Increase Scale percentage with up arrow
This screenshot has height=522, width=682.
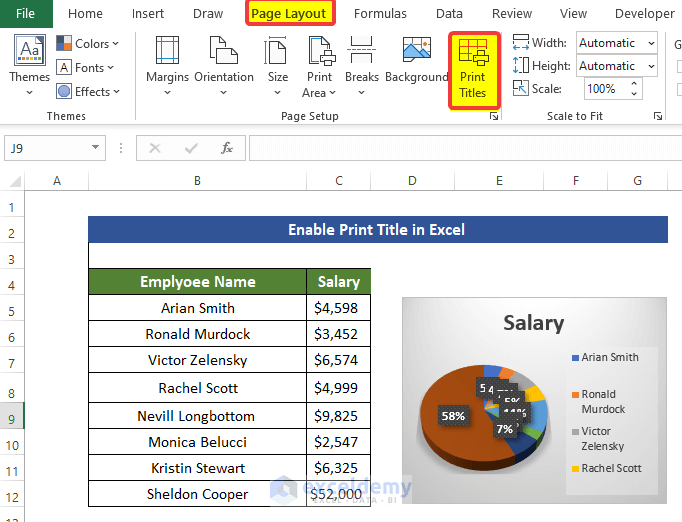(634, 84)
